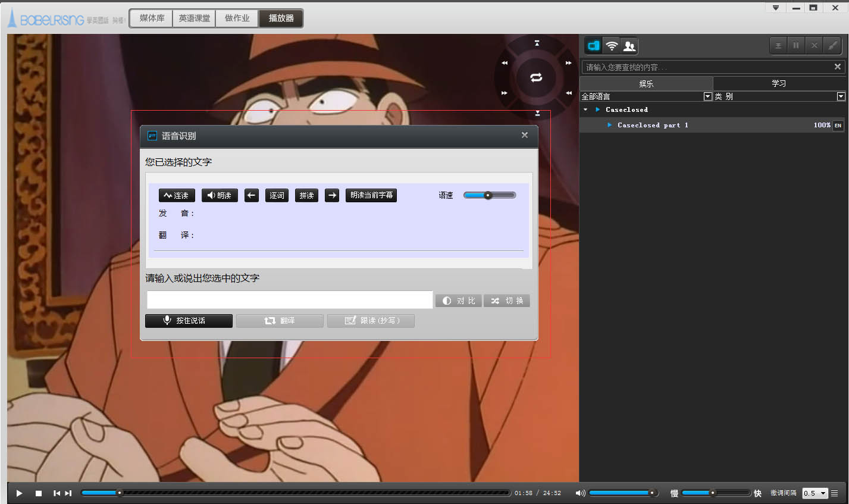
Task: Click the pause icon in the playlist toolbar
Action: coord(796,45)
